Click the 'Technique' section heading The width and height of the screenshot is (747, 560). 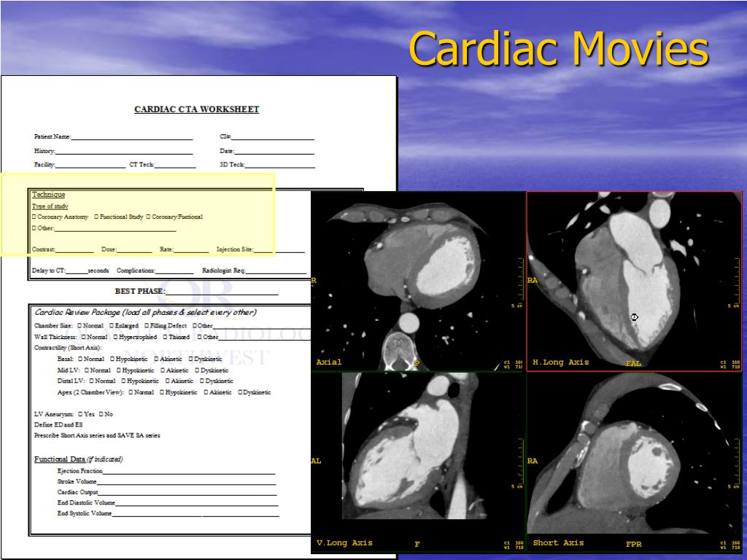pos(49,194)
